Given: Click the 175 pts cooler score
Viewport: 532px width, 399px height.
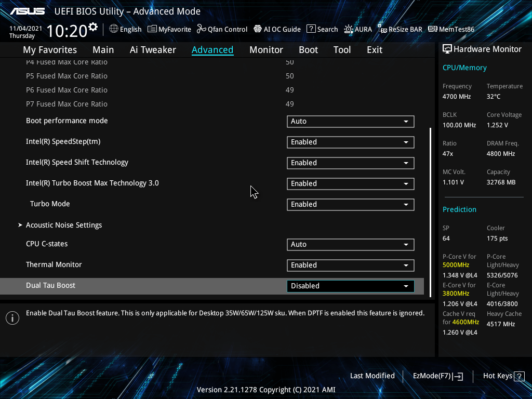Looking at the screenshot, I should click(x=497, y=238).
